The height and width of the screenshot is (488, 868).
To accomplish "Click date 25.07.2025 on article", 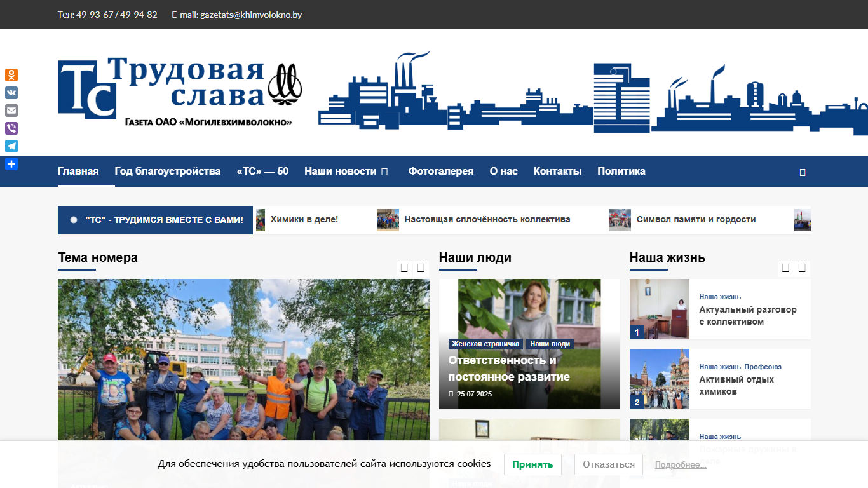I will 474,394.
